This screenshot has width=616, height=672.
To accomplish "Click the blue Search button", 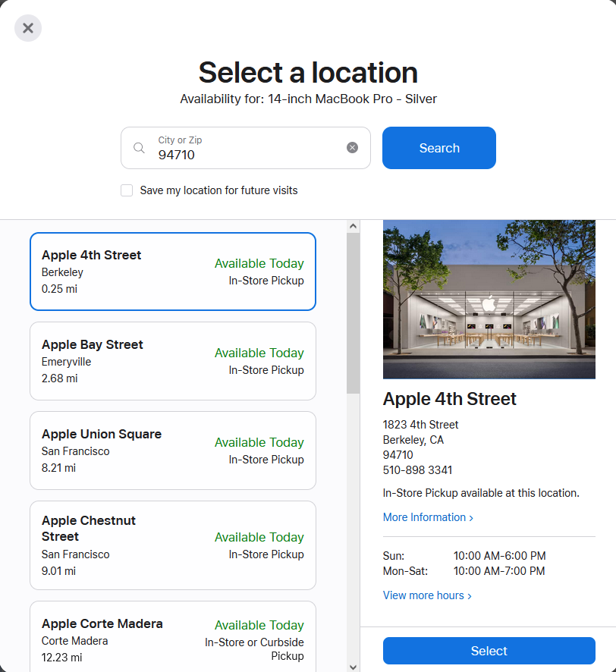I will pos(439,148).
